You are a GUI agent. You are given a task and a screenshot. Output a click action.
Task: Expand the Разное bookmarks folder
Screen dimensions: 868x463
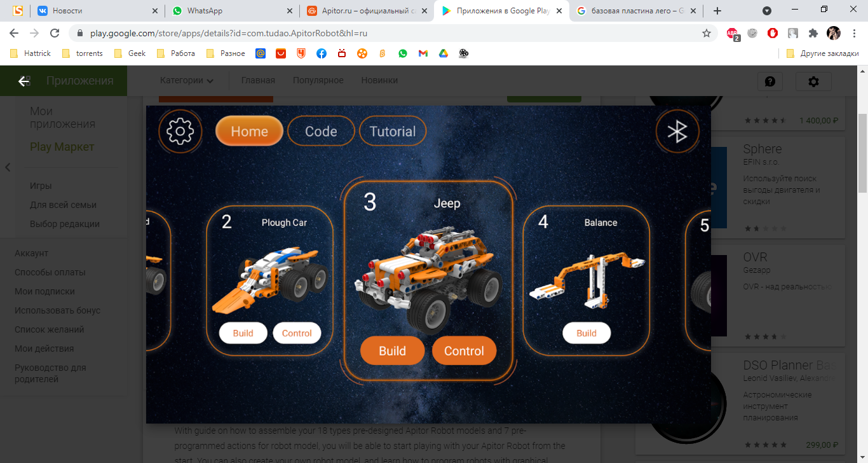pyautogui.click(x=226, y=53)
